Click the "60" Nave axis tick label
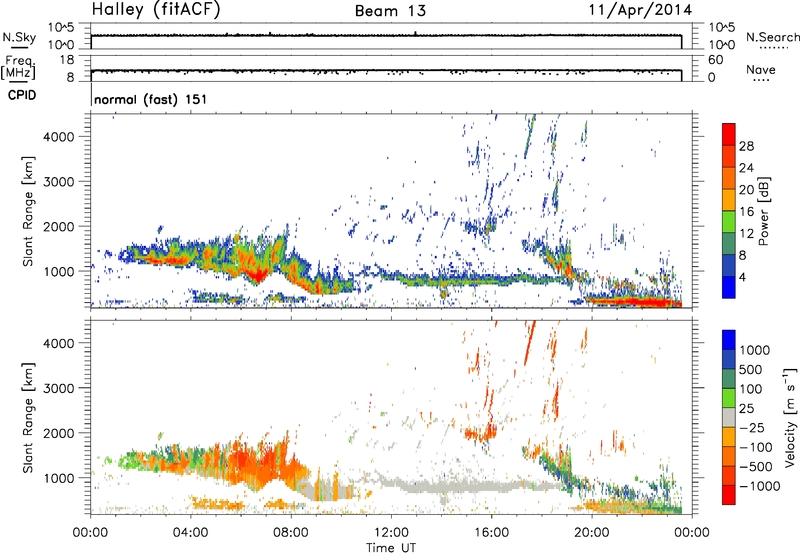The height and width of the screenshot is (554, 800). pos(716,60)
